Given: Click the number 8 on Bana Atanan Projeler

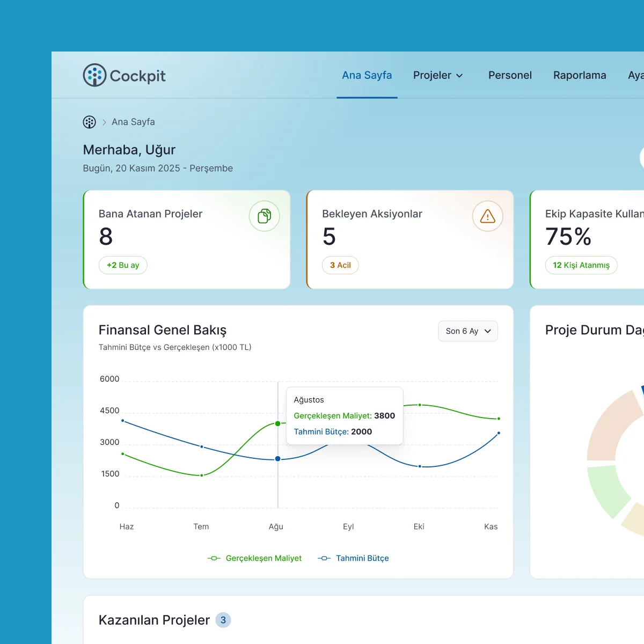Looking at the screenshot, I should click(x=106, y=237).
